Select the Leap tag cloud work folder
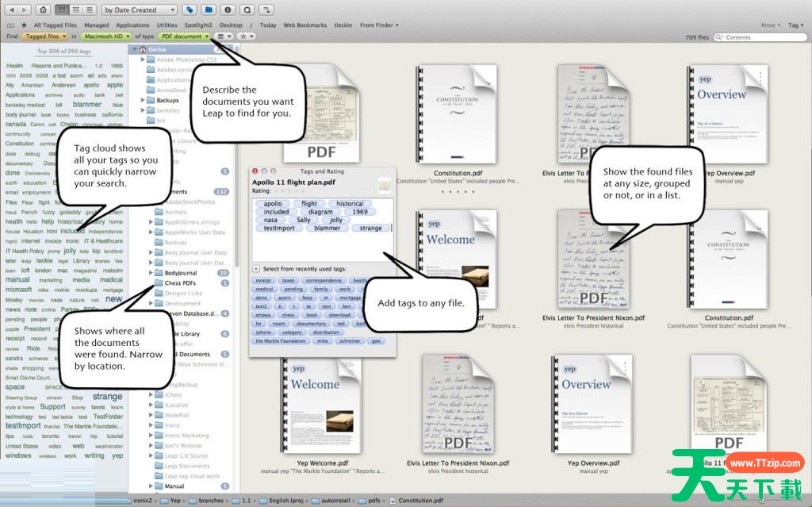 (192, 476)
